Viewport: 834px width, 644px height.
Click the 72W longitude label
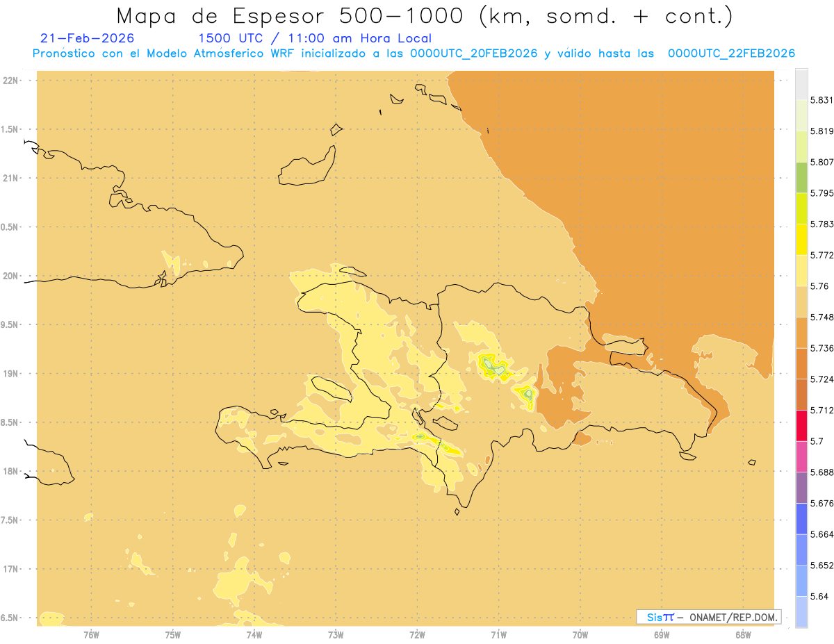click(x=417, y=634)
